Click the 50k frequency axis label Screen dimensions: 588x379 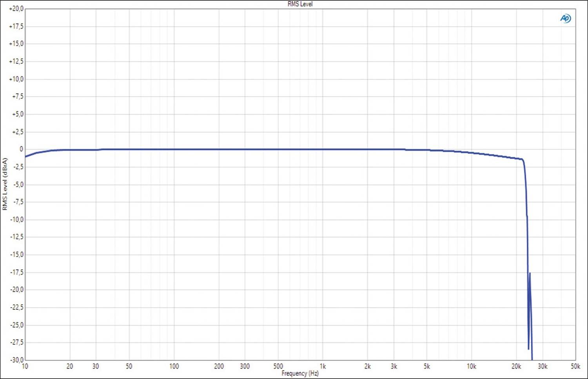pyautogui.click(x=575, y=366)
